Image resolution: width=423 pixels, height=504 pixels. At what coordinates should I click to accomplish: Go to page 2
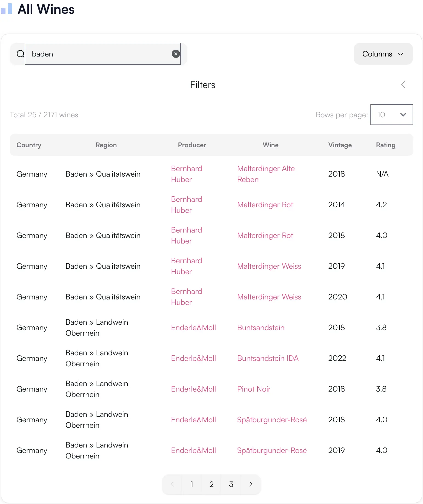pyautogui.click(x=211, y=484)
